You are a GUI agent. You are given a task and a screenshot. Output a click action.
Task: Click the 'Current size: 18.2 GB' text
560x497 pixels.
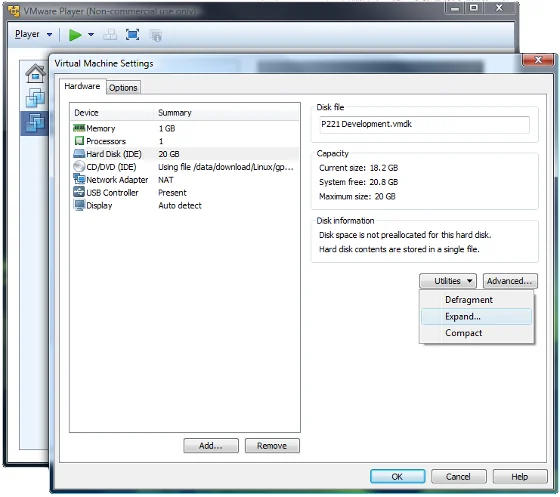tap(359, 168)
